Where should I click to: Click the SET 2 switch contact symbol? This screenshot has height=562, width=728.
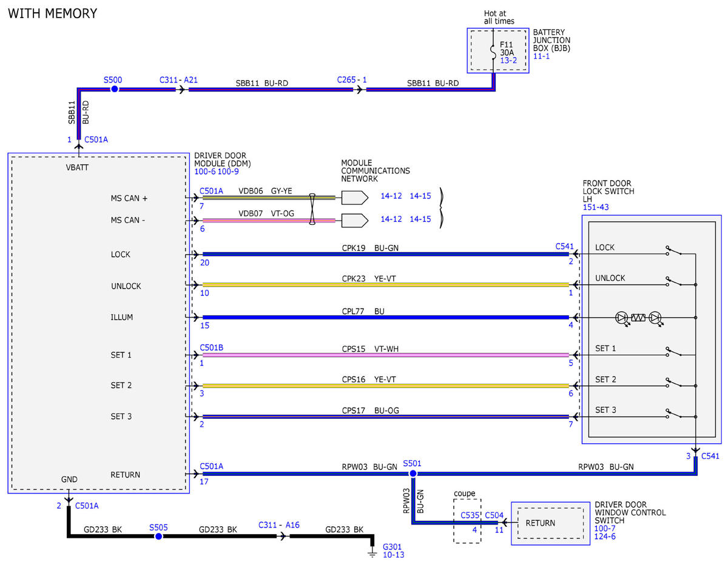click(x=673, y=383)
